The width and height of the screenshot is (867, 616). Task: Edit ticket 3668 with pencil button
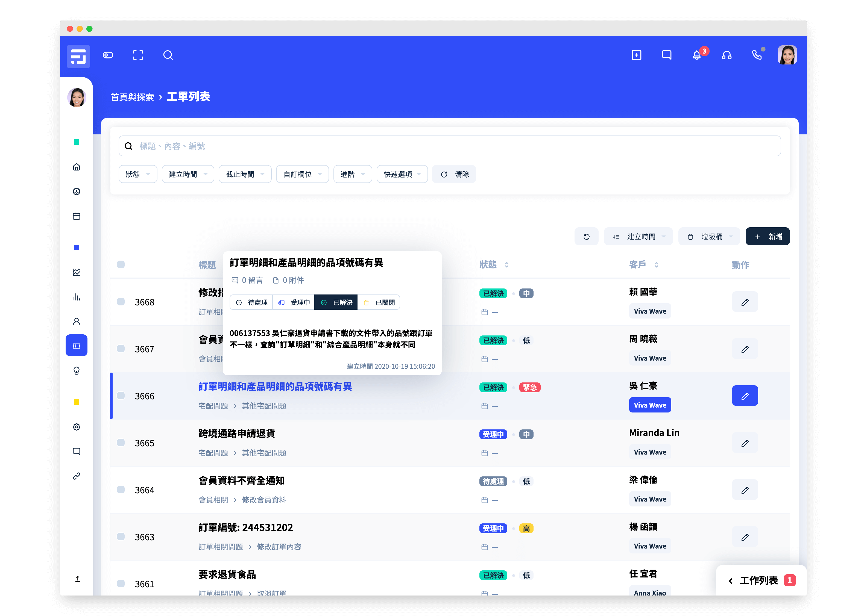tap(745, 302)
